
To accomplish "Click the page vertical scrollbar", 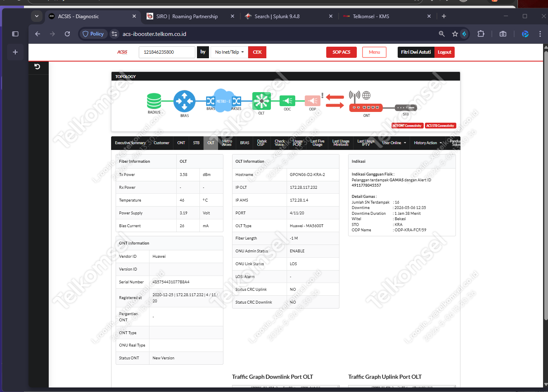I will pyautogui.click(x=546, y=186).
